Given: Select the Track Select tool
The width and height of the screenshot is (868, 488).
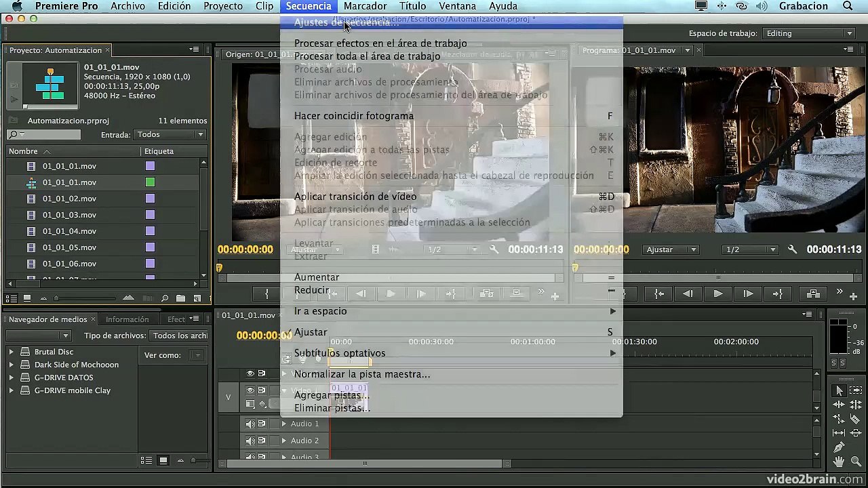Looking at the screenshot, I should (855, 390).
